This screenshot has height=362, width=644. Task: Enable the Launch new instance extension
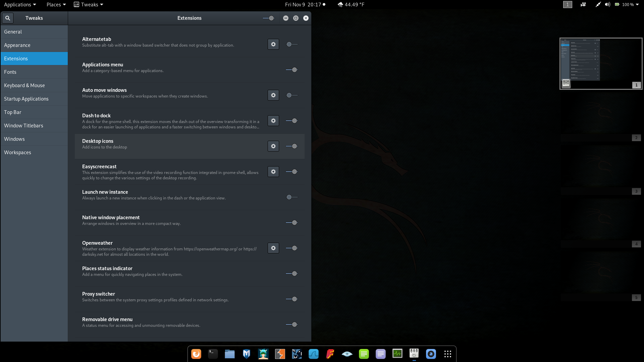(x=291, y=197)
